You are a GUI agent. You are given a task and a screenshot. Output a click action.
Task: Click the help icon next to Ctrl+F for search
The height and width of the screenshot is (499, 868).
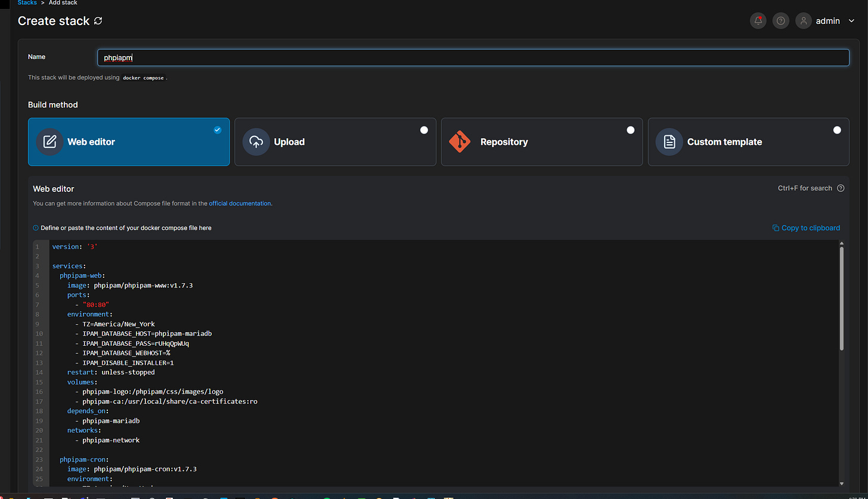pos(841,188)
